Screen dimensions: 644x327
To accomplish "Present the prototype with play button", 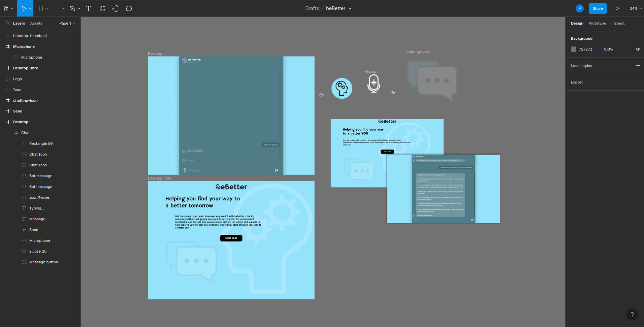I will click(617, 8).
